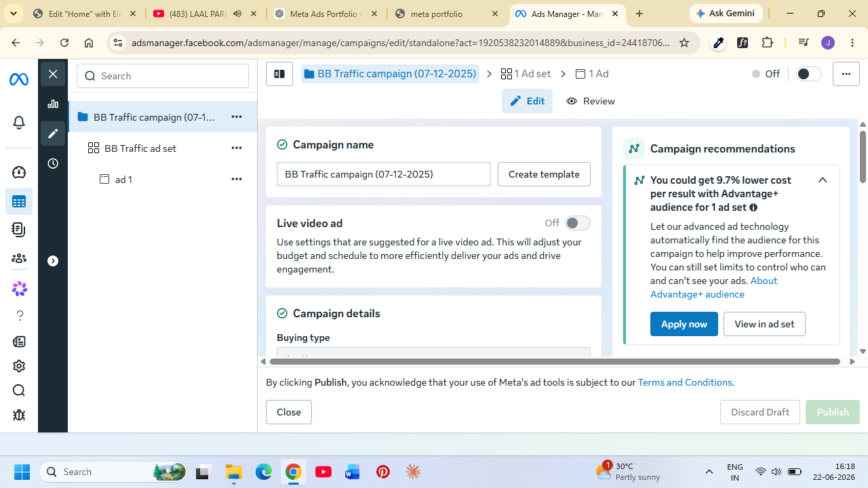This screenshot has width=868, height=488.
Task: Open Pinterest from the taskbar
Action: tap(383, 472)
